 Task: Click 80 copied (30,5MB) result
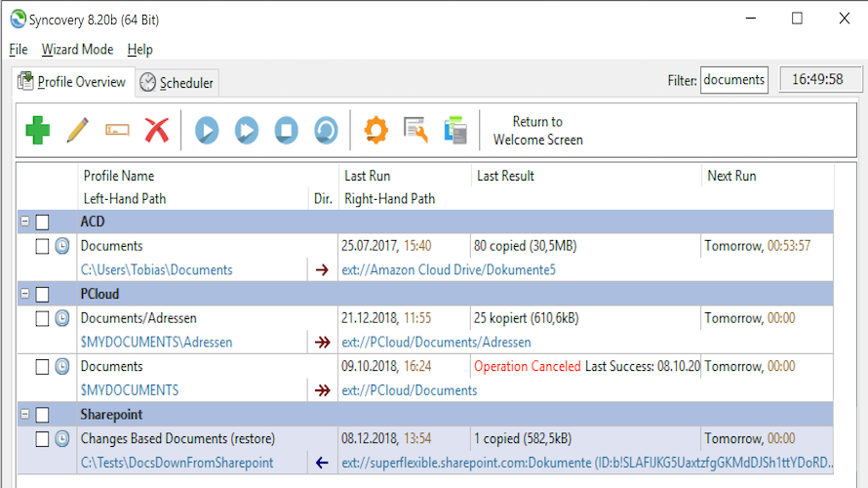click(x=526, y=246)
